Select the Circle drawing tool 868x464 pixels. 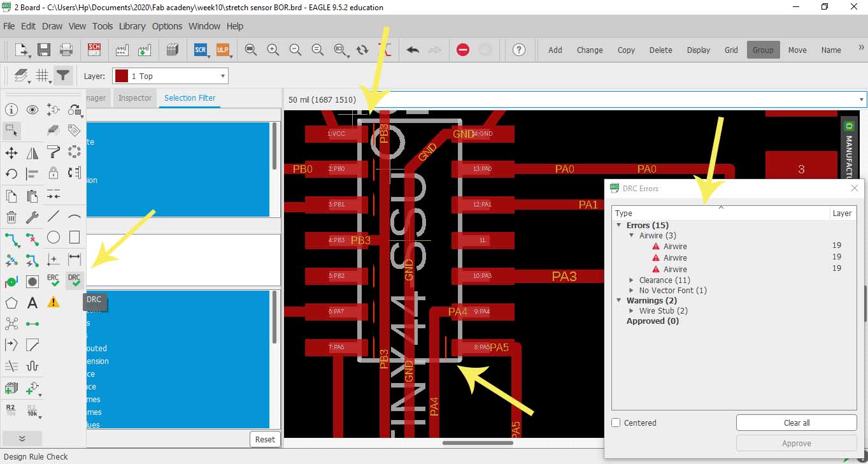click(x=53, y=237)
